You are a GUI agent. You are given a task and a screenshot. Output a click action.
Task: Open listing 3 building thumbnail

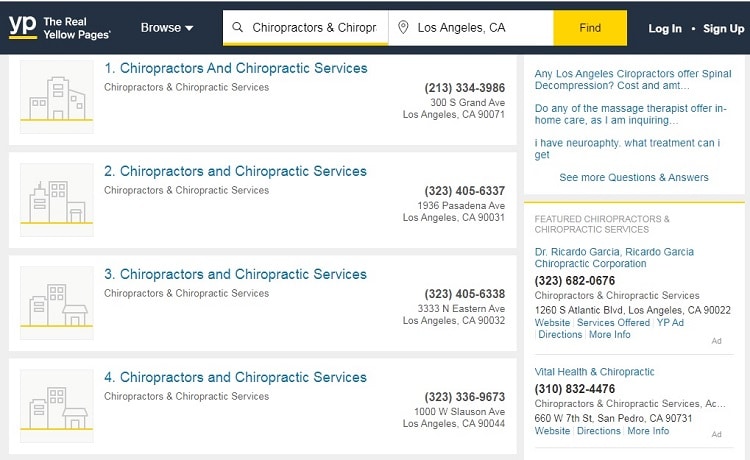[x=56, y=303]
